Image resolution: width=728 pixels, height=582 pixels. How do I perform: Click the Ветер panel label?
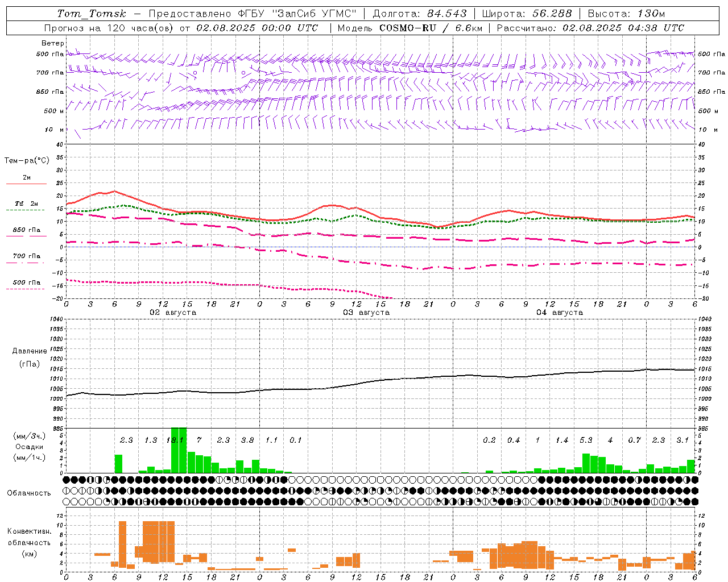click(x=52, y=43)
